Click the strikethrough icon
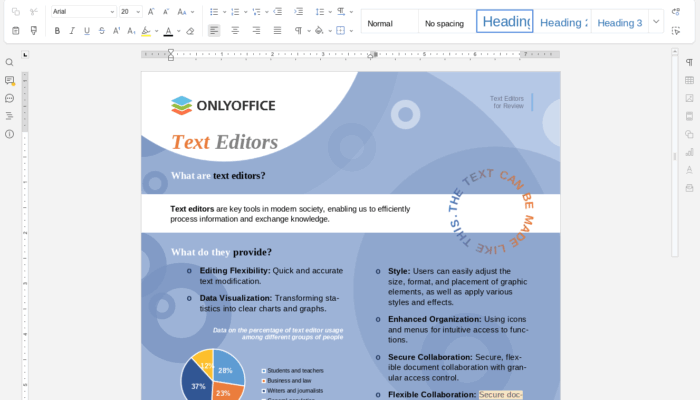 click(x=102, y=31)
